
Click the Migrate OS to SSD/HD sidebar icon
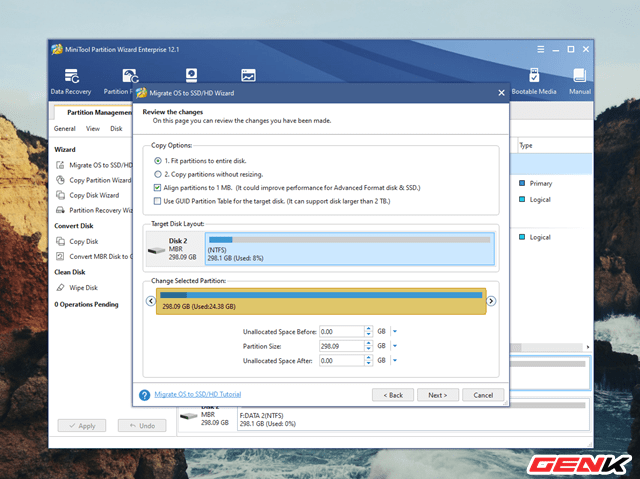[60, 165]
